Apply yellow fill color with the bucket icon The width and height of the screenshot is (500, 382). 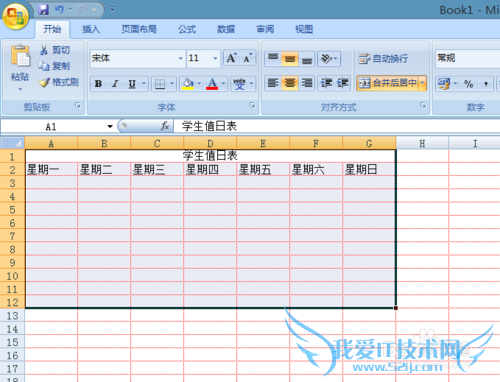coord(188,84)
